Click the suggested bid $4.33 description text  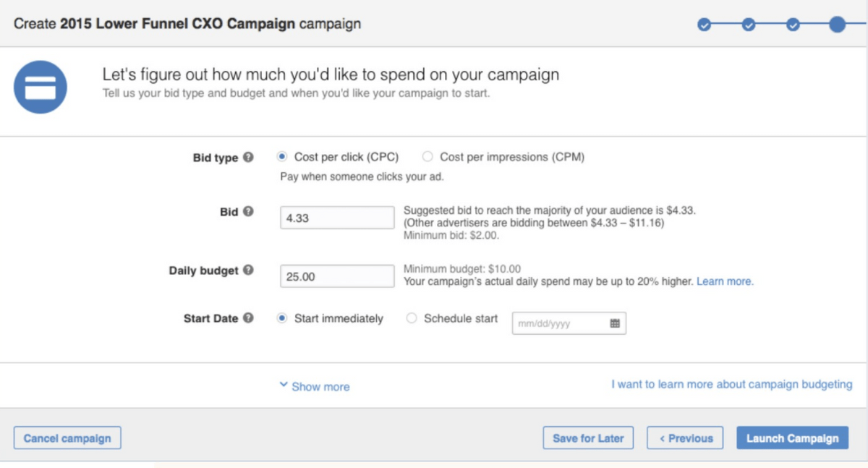click(550, 210)
